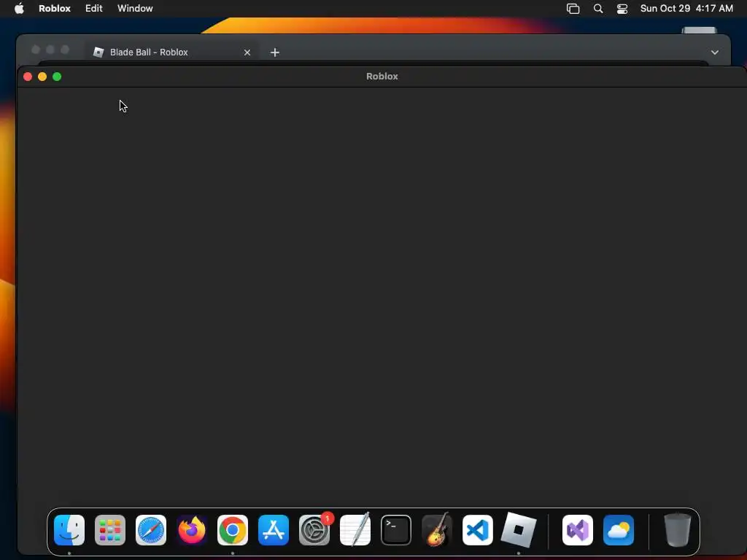Expand the browser tab list chevron
The image size is (747, 560).
(715, 52)
